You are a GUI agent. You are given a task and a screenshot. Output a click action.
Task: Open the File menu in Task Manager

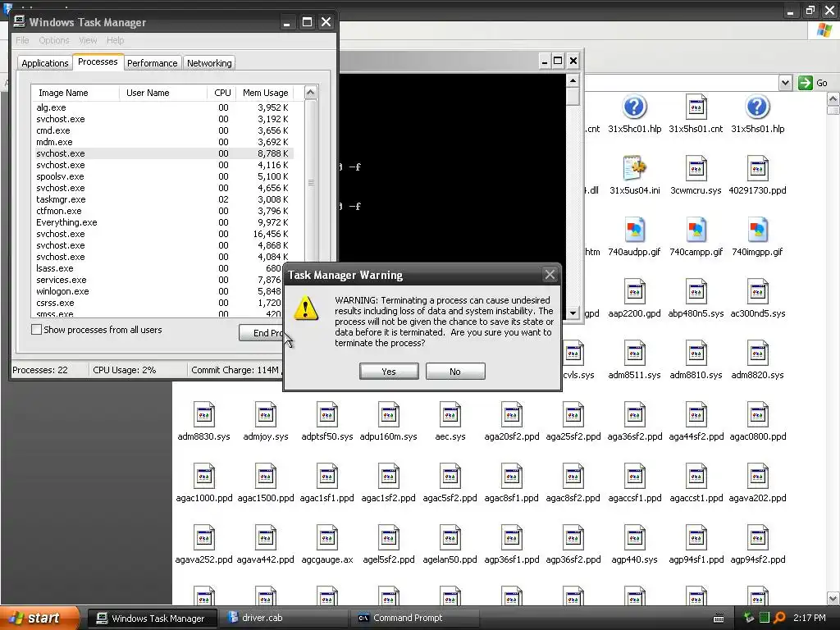[22, 40]
